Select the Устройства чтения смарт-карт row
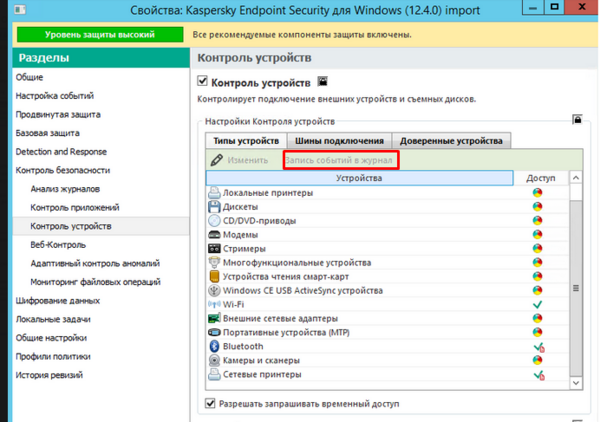This screenshot has height=422, width=600. [x=388, y=276]
